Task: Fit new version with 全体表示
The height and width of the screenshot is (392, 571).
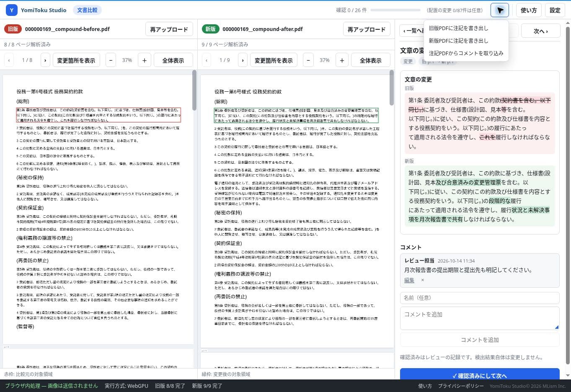Action: pos(371,60)
